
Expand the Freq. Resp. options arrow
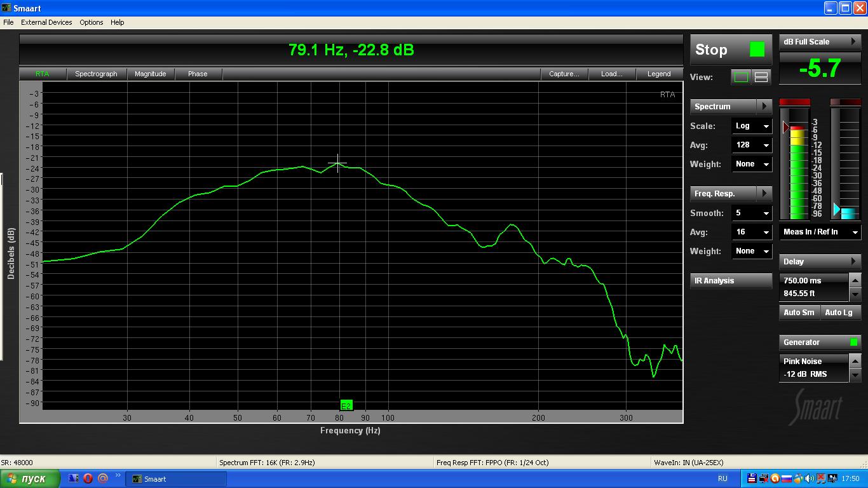click(764, 193)
